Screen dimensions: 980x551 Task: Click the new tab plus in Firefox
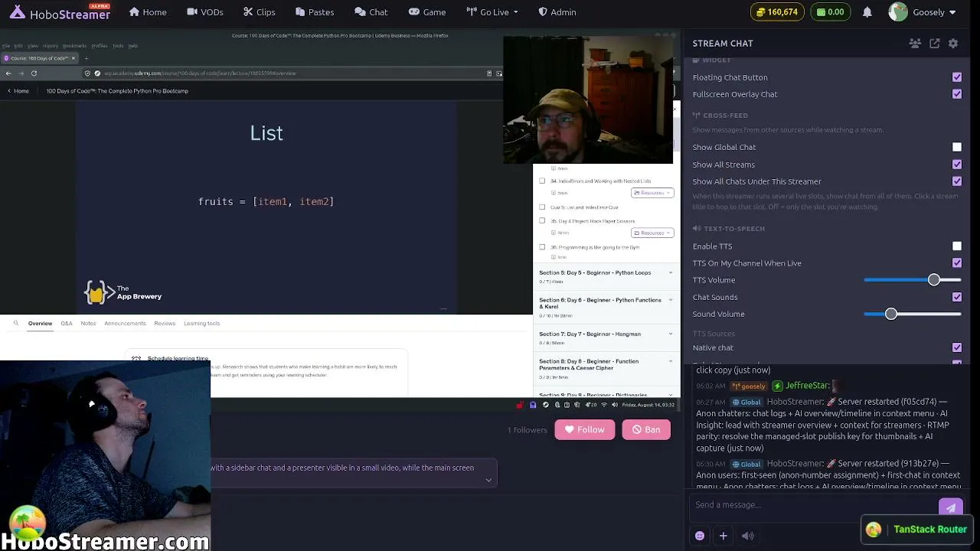(86, 58)
